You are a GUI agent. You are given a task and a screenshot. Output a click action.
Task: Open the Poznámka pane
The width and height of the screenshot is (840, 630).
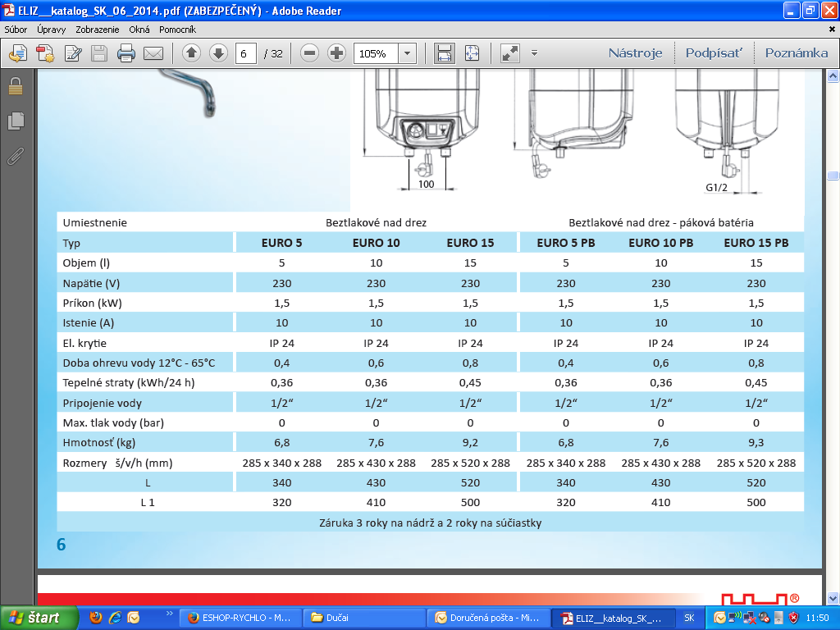click(796, 53)
